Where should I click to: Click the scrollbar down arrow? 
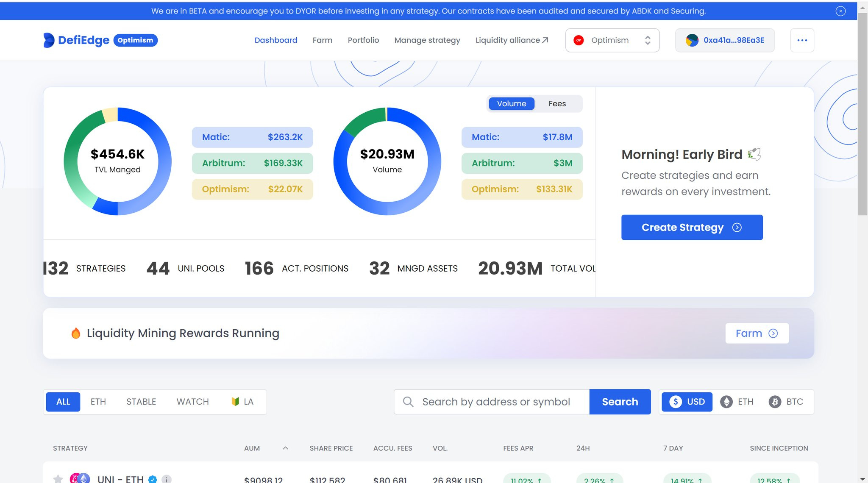pos(862,479)
